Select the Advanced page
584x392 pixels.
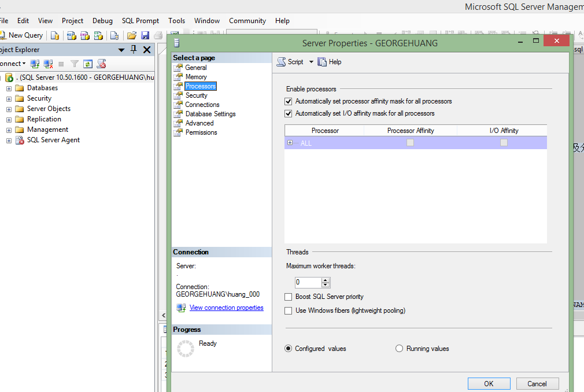point(199,123)
